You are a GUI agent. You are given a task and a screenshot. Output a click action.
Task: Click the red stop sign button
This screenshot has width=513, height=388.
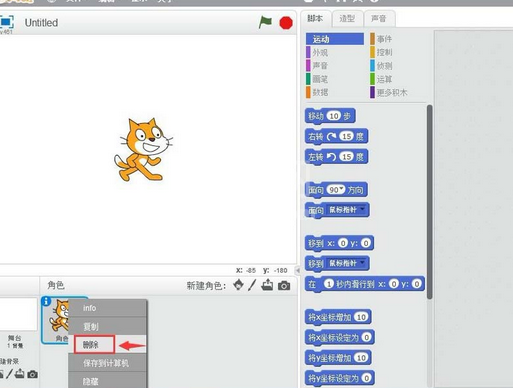pos(286,23)
